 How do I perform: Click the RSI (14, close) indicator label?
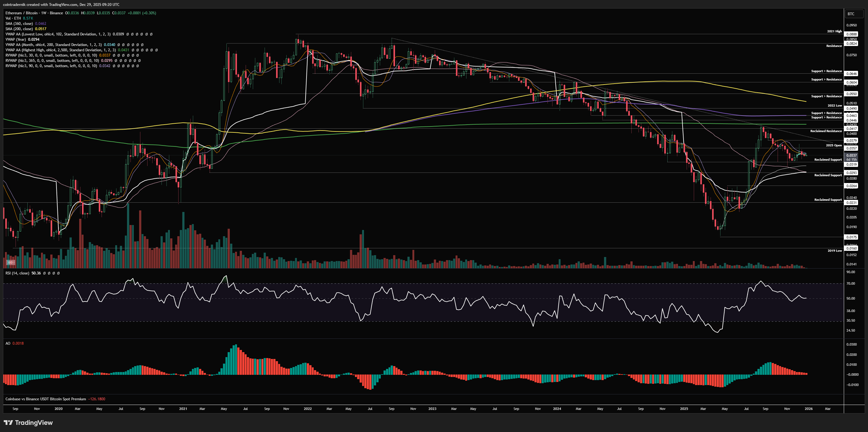[17, 273]
